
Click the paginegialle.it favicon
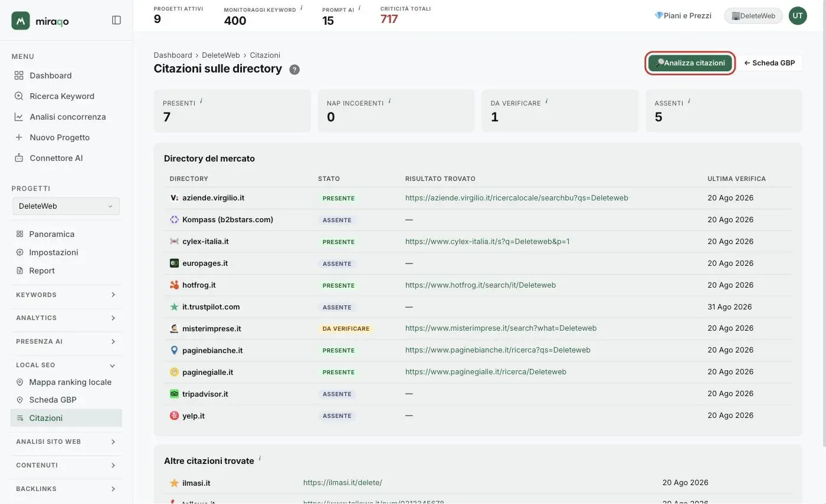(x=174, y=372)
